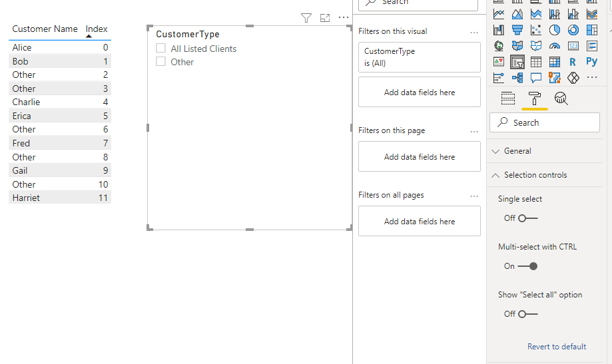Open slicer More options ellipsis
612x364 pixels.
(x=344, y=17)
